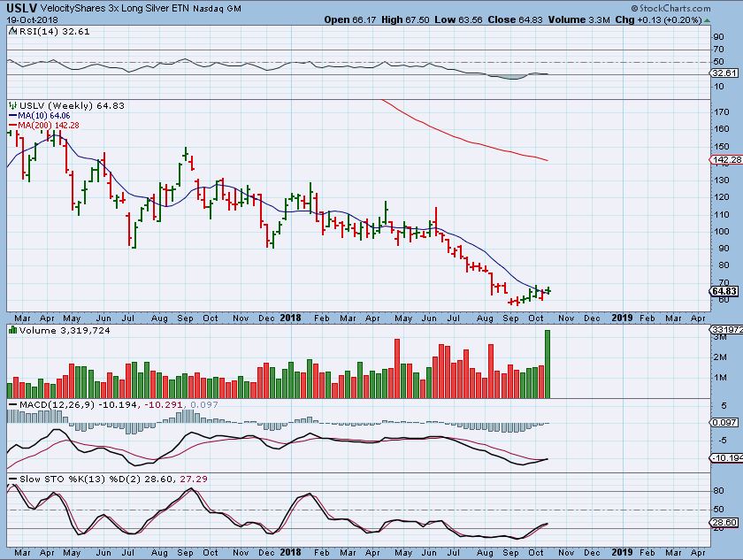743x560 pixels.
Task: Click the 19-Oct-2018 date label
Action: (32, 19)
